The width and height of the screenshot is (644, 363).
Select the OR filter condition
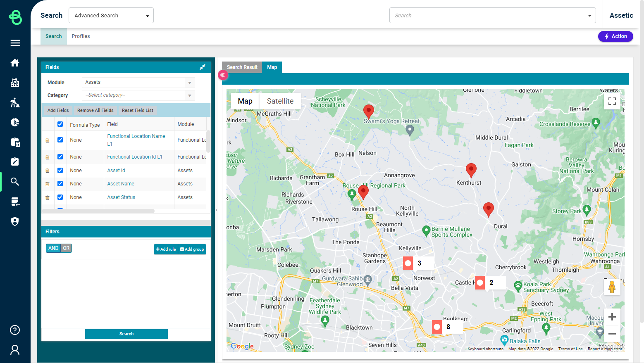(66, 248)
